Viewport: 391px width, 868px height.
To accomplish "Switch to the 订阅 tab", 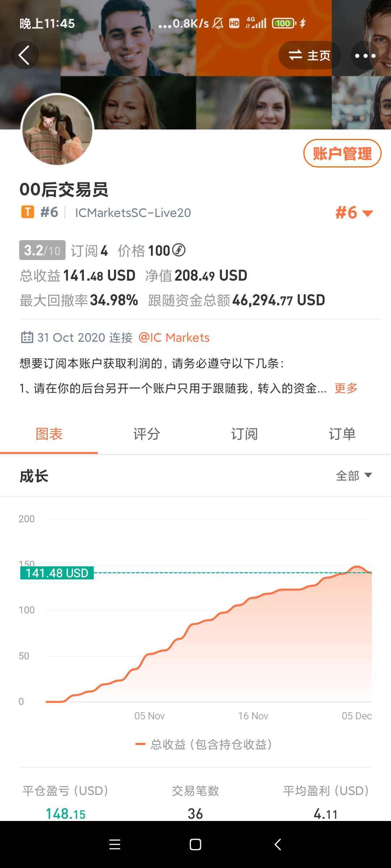I will 244,434.
